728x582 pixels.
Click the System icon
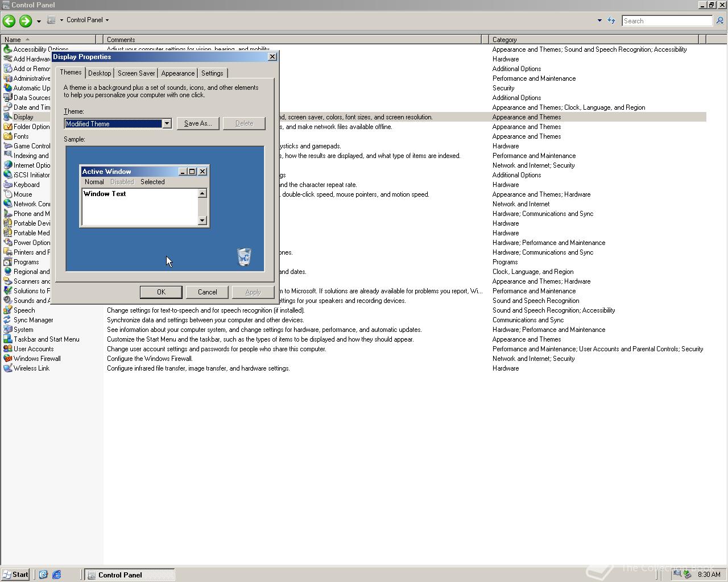pyautogui.click(x=7, y=330)
